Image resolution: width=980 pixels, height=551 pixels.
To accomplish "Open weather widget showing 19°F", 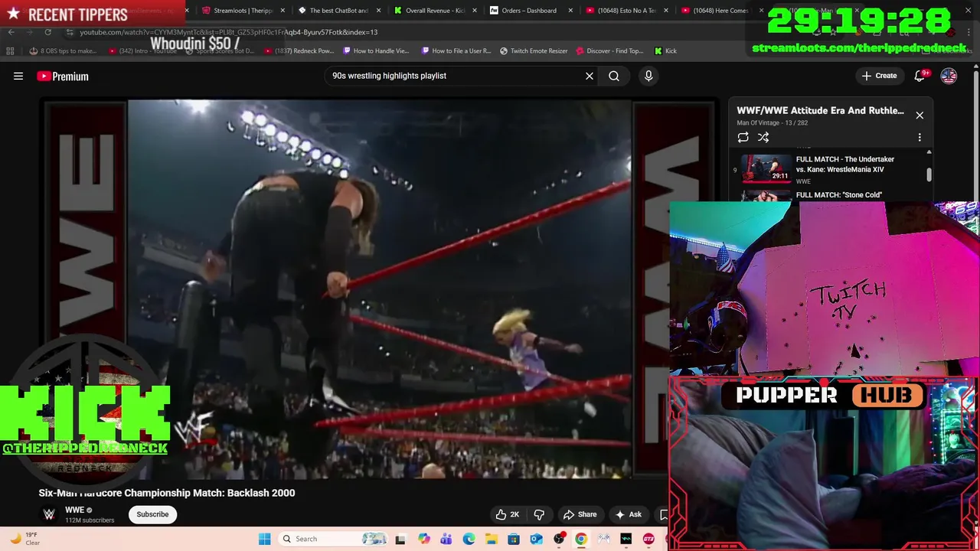I will coord(24,539).
